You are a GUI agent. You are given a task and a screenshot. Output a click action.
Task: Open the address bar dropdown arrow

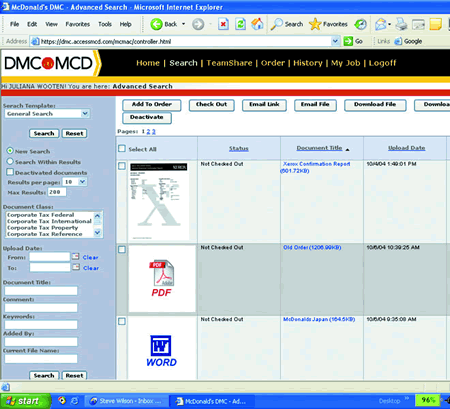coord(335,41)
